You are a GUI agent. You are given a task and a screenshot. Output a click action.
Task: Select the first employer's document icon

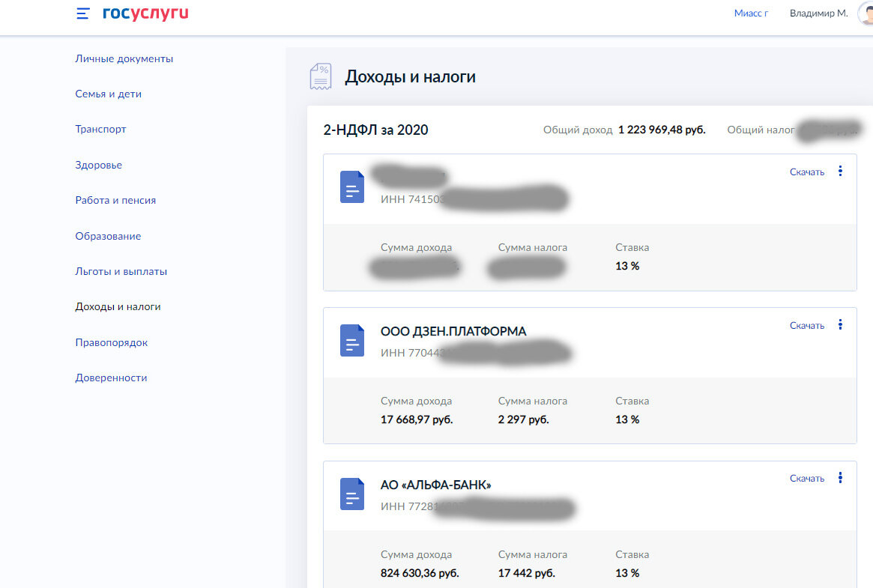pos(351,187)
